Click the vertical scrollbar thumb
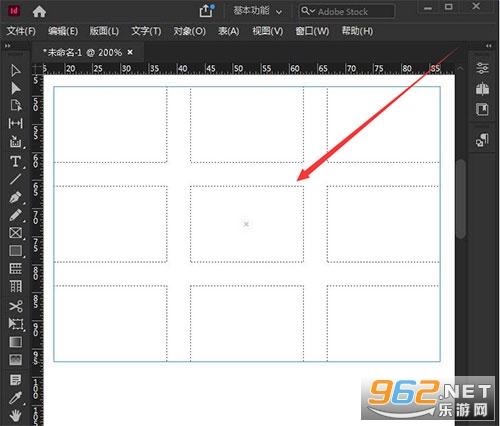Viewport: 500px width, 426px height. point(461,199)
